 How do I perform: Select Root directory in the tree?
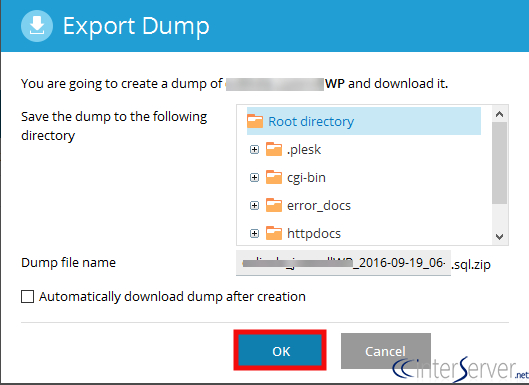point(364,121)
